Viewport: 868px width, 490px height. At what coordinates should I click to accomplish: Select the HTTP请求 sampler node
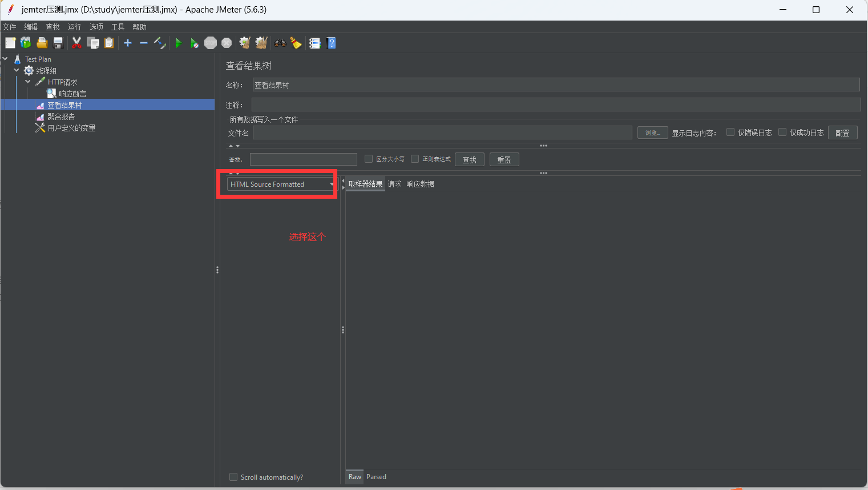62,82
